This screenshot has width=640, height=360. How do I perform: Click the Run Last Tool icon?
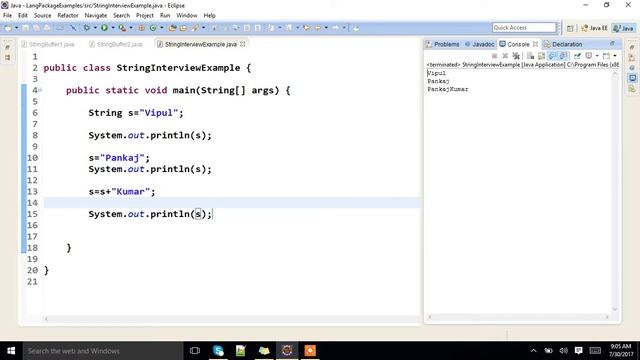click(x=122, y=28)
